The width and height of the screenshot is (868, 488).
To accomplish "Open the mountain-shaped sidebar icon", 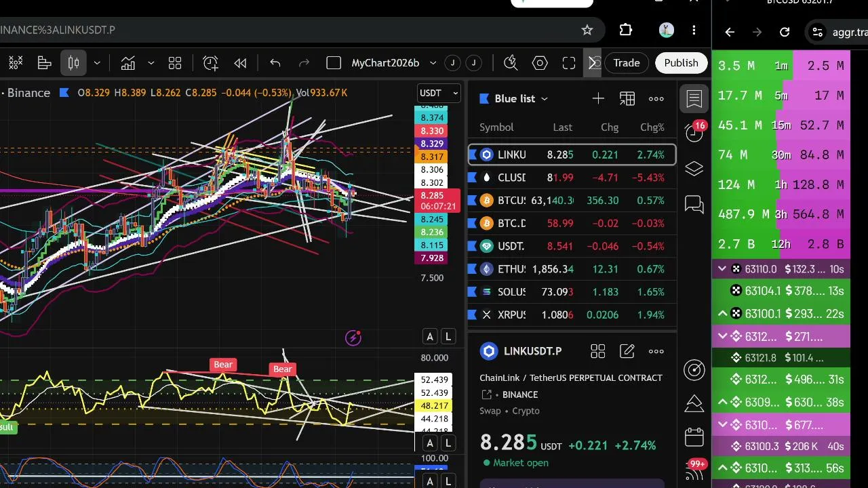I will pyautogui.click(x=694, y=403).
